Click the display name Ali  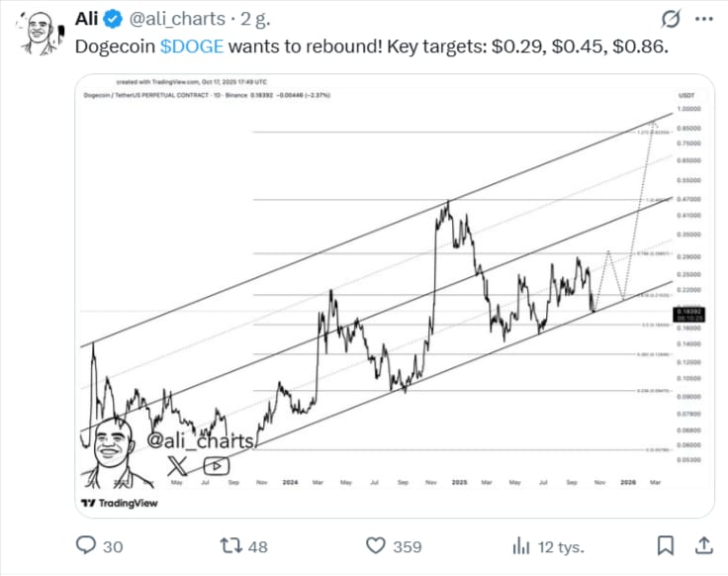tap(90, 19)
